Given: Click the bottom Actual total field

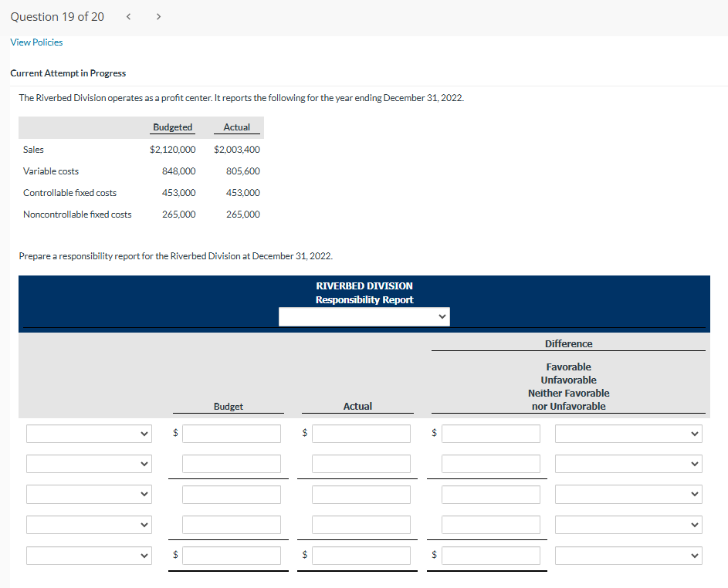Looking at the screenshot, I should [x=361, y=555].
